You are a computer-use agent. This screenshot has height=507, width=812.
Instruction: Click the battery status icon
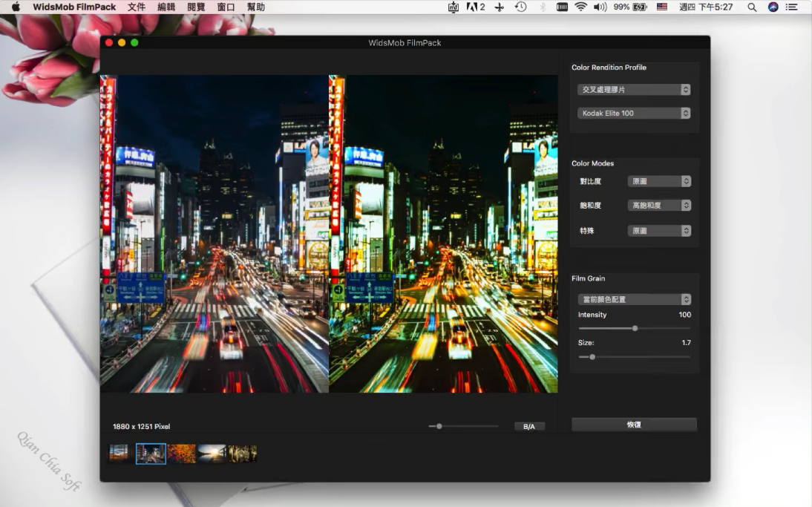640,7
